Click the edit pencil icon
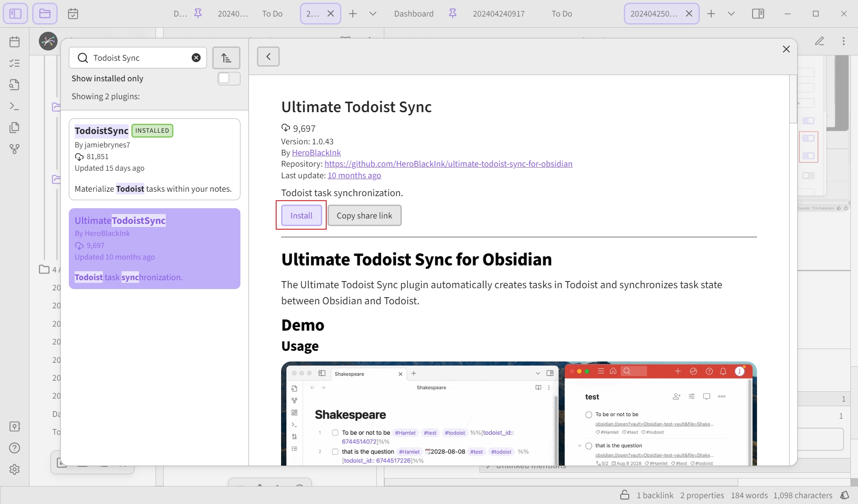The image size is (858, 504). click(819, 41)
